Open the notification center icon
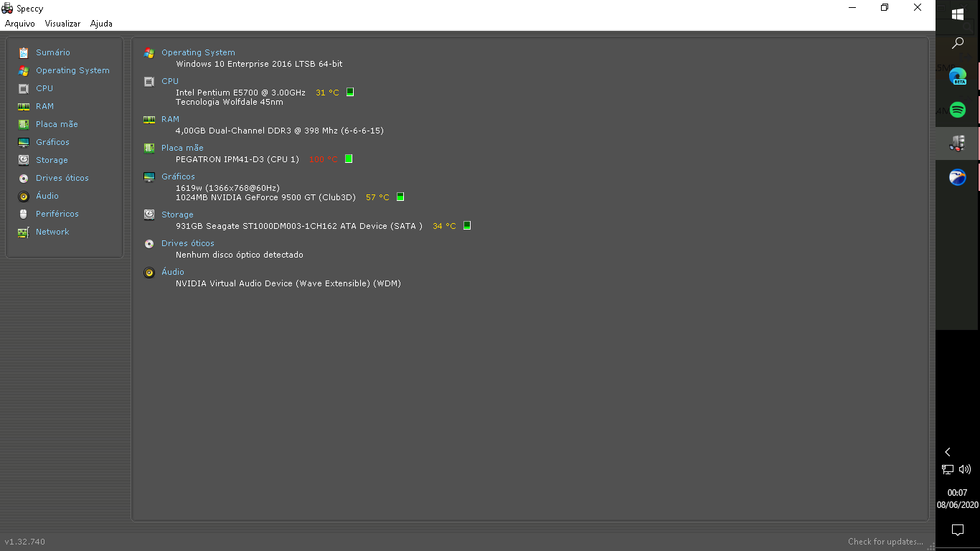The image size is (980, 551). coord(958,530)
